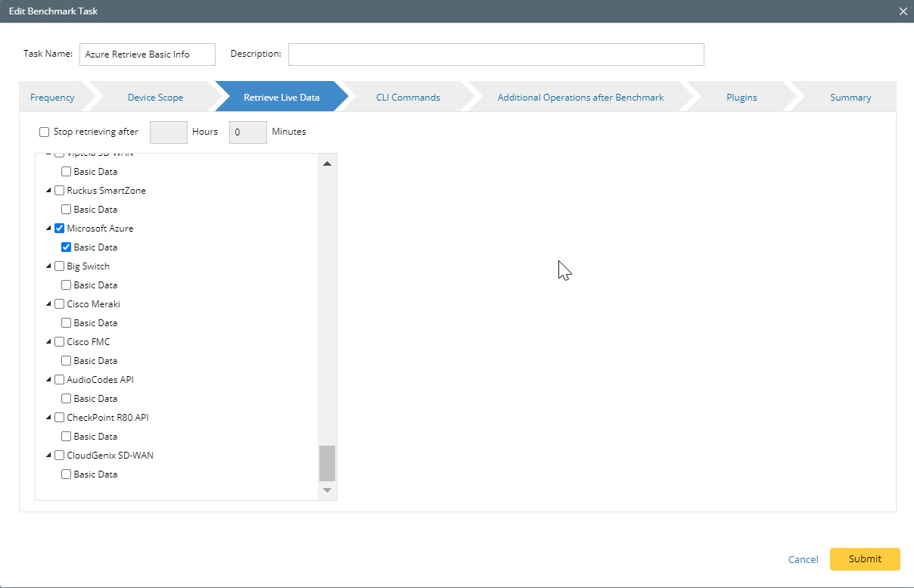This screenshot has width=914, height=588.
Task: Collapse the Ruckus SmartZone node
Action: tap(48, 190)
